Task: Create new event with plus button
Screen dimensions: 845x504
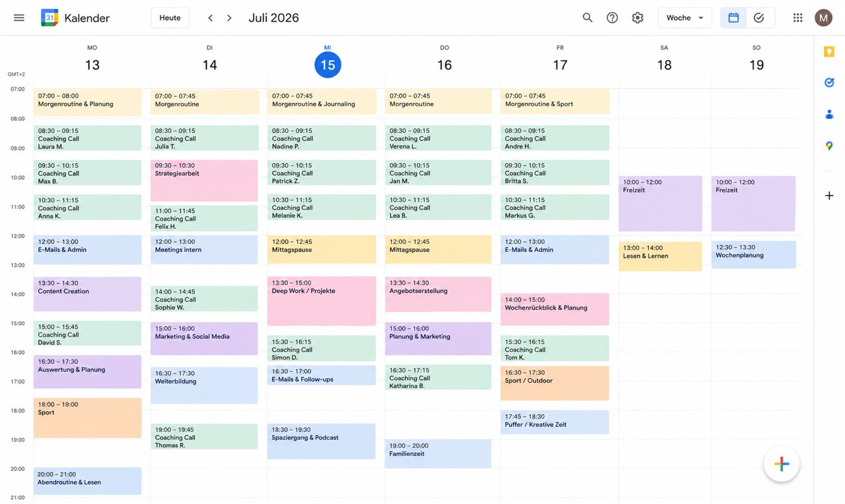Action: [x=781, y=464]
